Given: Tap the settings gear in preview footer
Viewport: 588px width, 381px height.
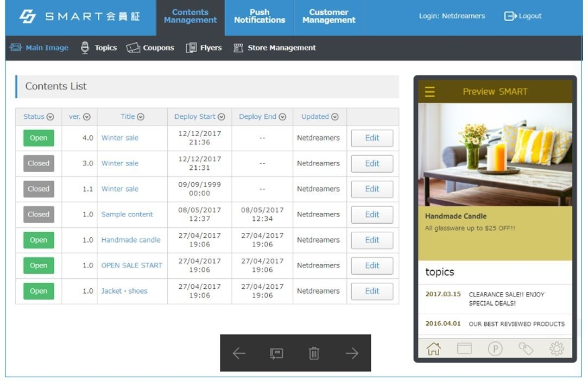Looking at the screenshot, I should coord(557,348).
